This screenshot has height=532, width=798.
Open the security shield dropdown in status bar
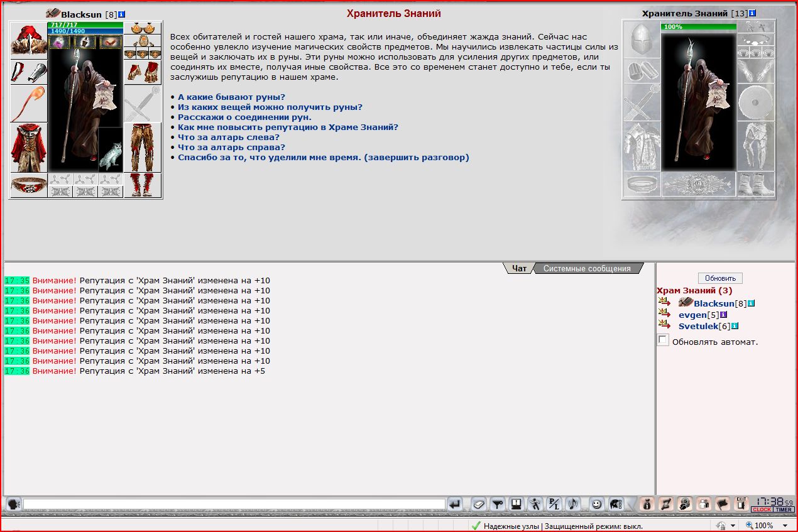[733, 526]
